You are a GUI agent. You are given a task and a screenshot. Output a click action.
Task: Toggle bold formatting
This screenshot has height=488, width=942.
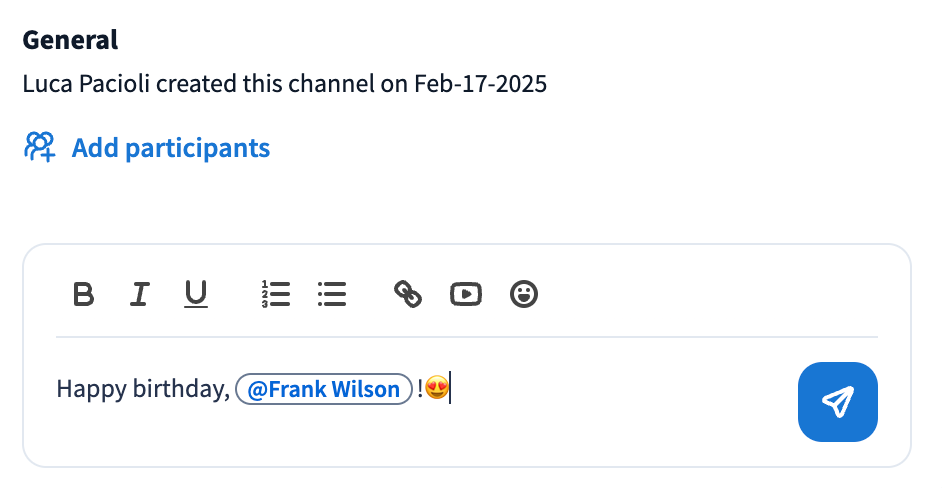click(x=84, y=294)
